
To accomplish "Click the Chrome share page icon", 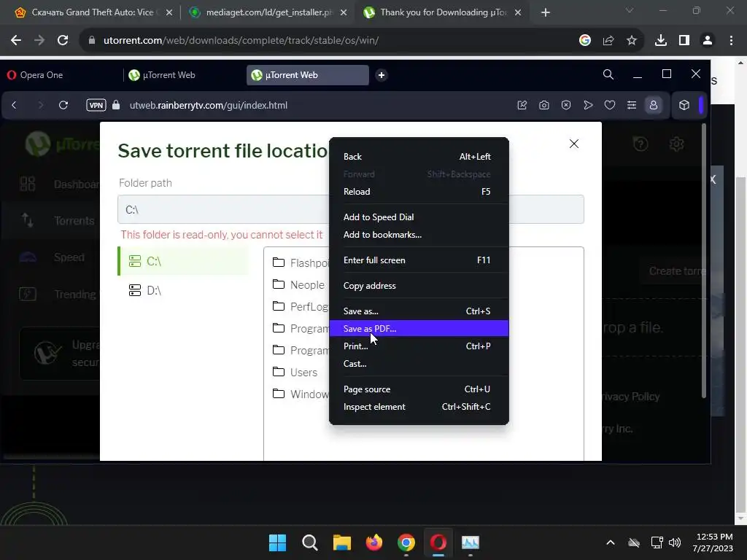I will coord(608,41).
